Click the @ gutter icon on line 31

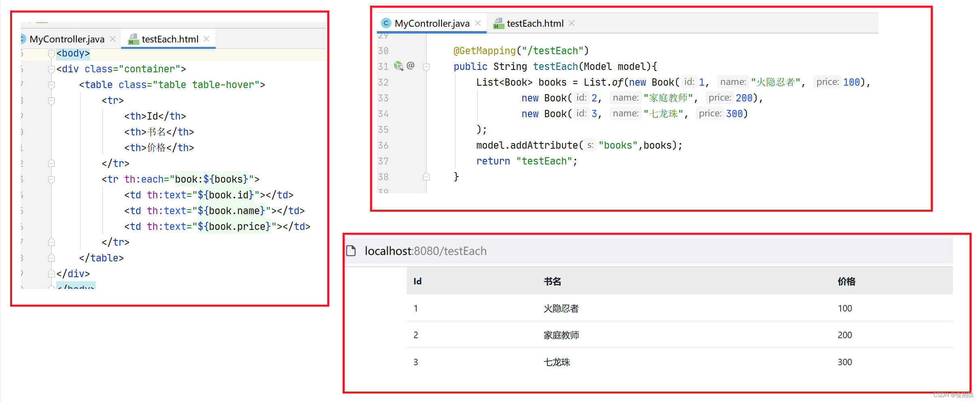410,65
